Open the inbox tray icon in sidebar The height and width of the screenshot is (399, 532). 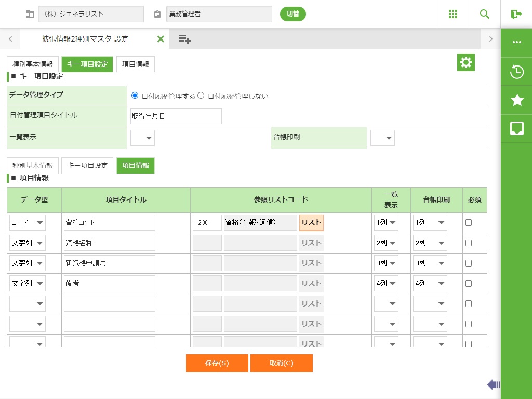[516, 128]
